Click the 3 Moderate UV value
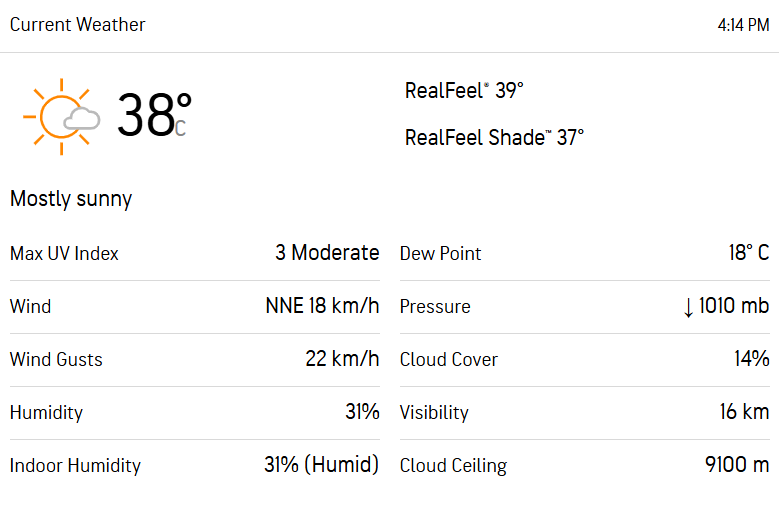Screen dimensions: 779x508 pyautogui.click(x=327, y=253)
